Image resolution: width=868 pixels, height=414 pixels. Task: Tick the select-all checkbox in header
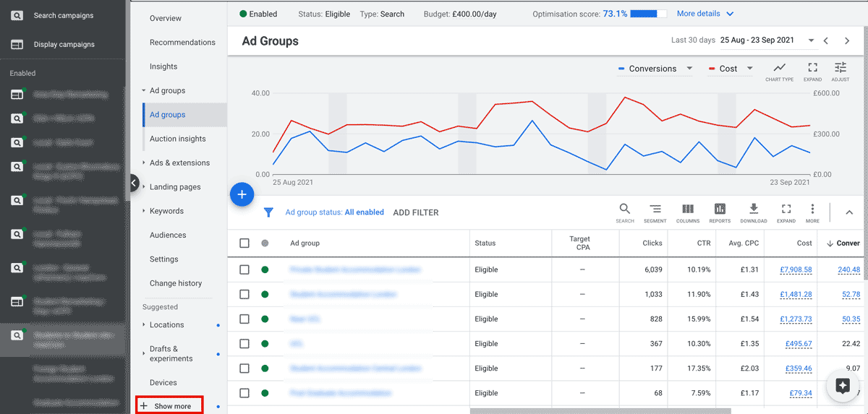pos(244,243)
